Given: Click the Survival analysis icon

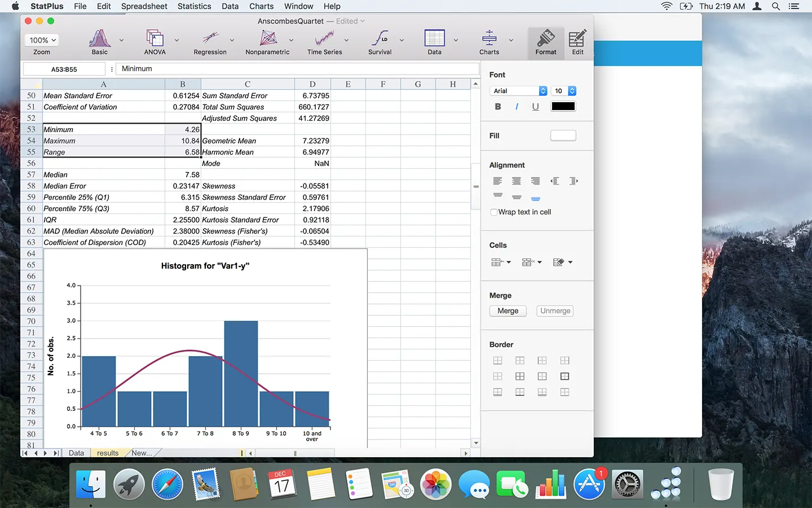Looking at the screenshot, I should 379,39.
